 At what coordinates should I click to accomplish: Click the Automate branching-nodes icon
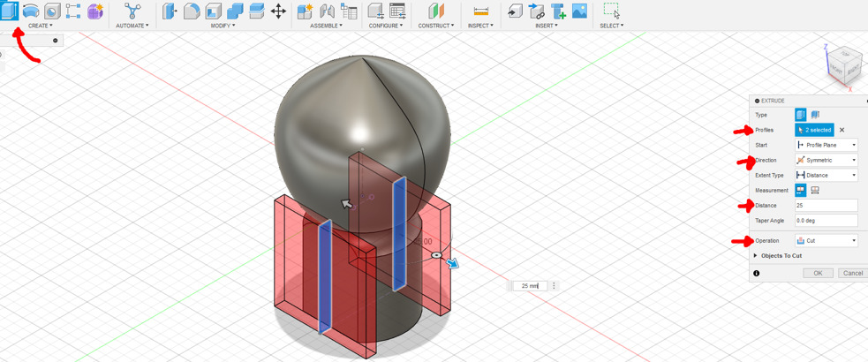[x=132, y=11]
